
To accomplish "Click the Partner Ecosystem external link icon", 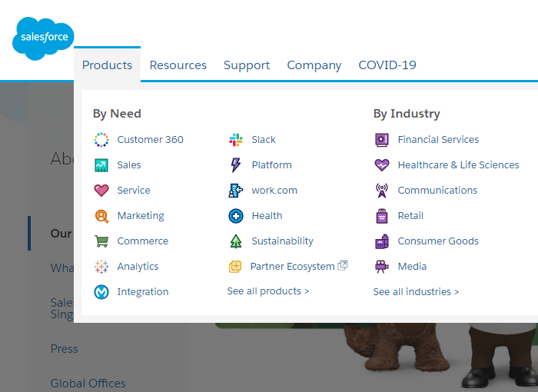I will click(343, 266).
